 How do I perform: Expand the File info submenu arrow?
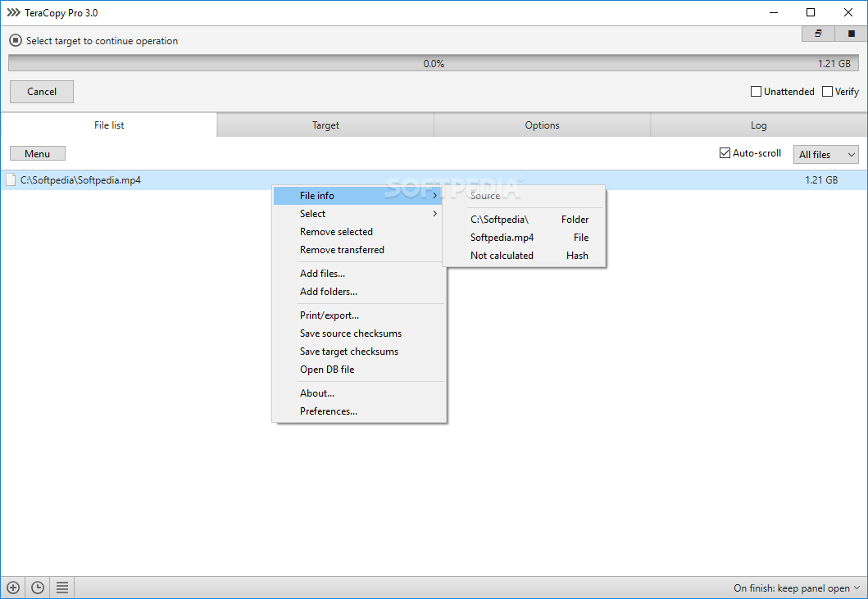[x=435, y=195]
